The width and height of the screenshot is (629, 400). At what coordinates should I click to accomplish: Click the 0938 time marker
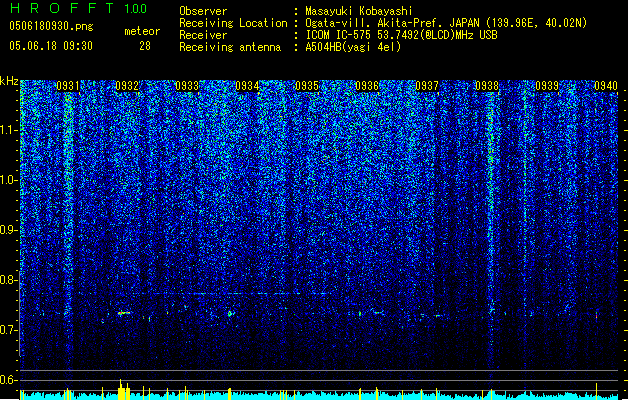[x=487, y=86]
